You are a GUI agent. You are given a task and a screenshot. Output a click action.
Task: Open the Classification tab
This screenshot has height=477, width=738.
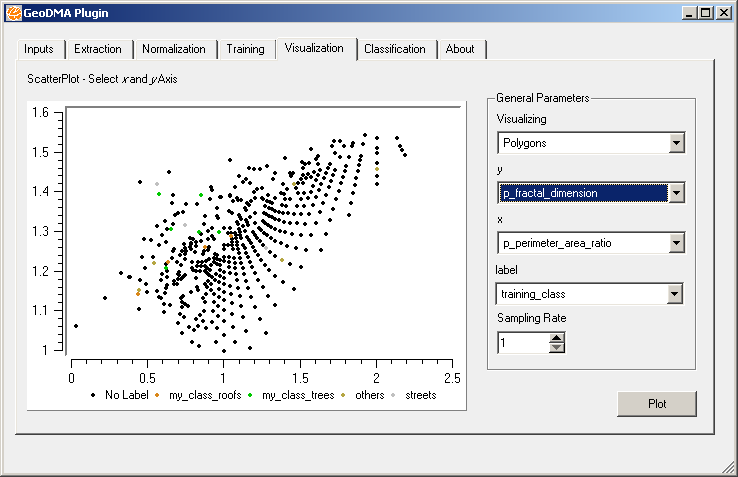[394, 49]
